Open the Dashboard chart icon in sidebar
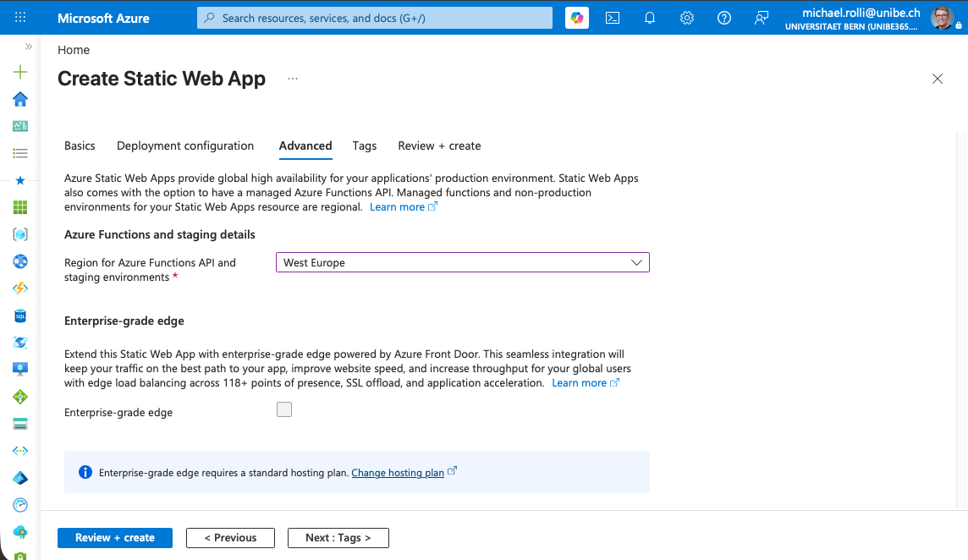The width and height of the screenshot is (968, 560). tap(20, 126)
